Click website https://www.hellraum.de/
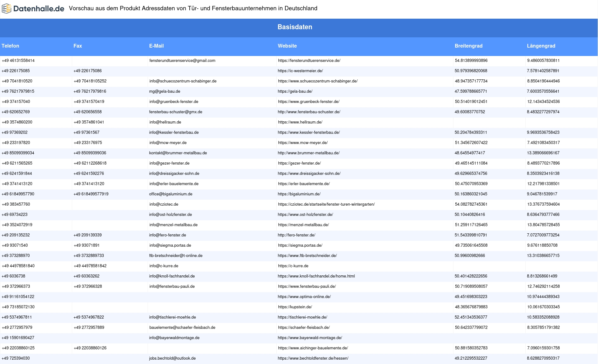 click(300, 122)
